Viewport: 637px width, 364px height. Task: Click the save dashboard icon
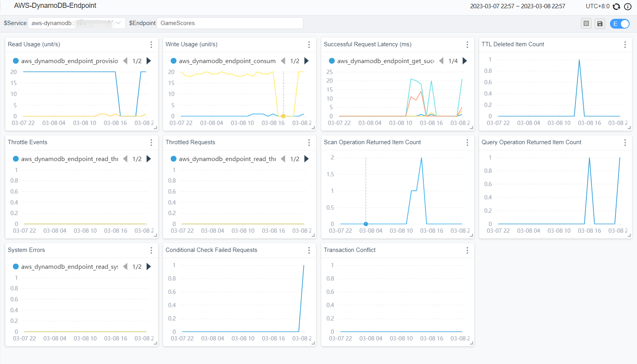600,24
